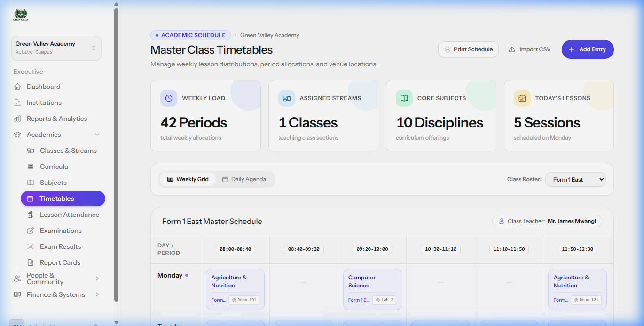Click the Weekly Load clock icon
This screenshot has width=644, height=326.
169,98
